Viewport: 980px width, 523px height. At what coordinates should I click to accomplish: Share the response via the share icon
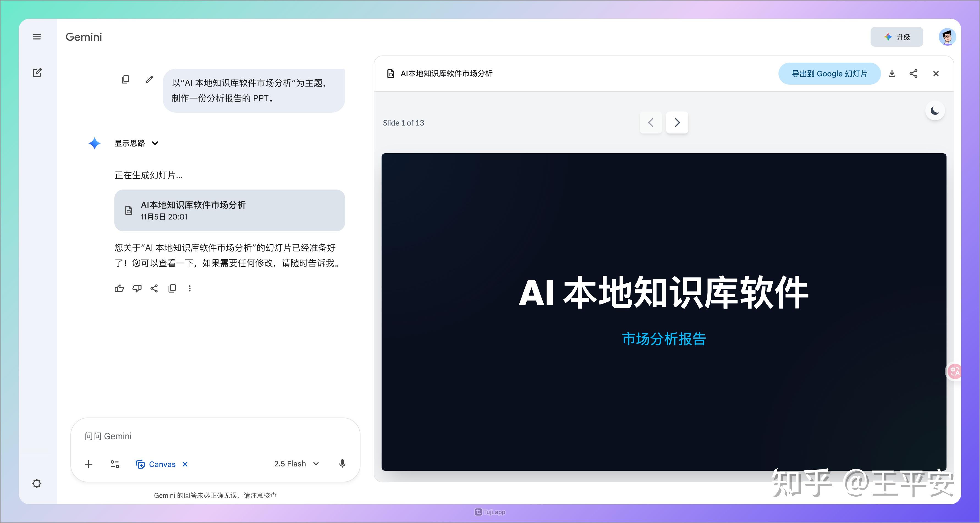point(155,289)
